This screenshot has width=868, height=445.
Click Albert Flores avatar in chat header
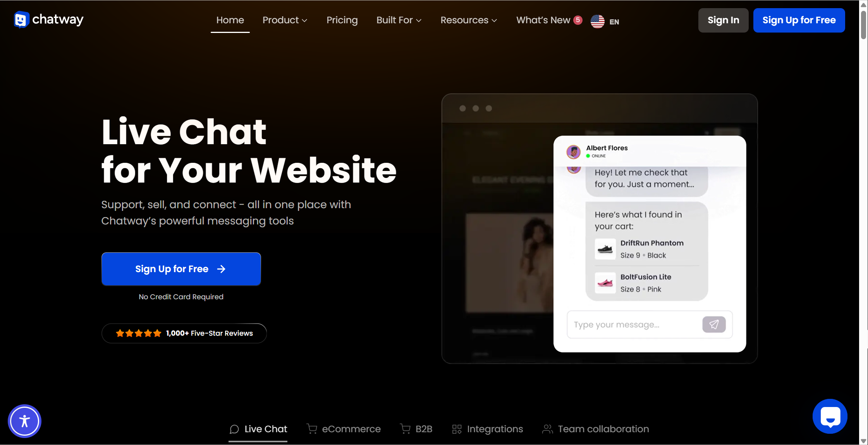click(x=573, y=152)
